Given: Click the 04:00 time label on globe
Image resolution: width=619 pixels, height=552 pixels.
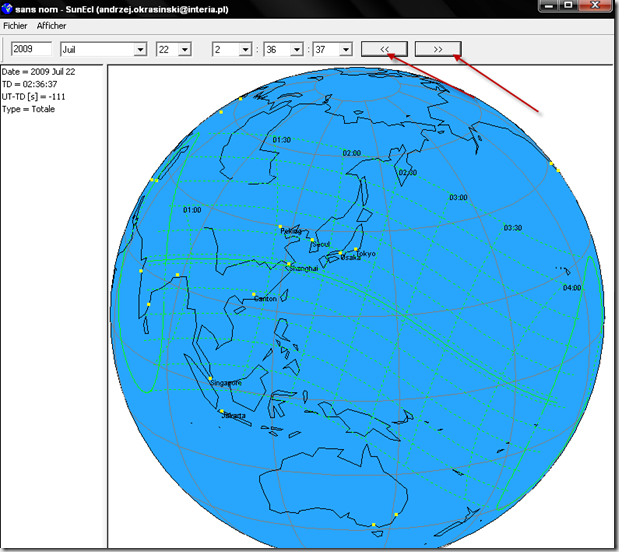Looking at the screenshot, I should click(x=572, y=288).
